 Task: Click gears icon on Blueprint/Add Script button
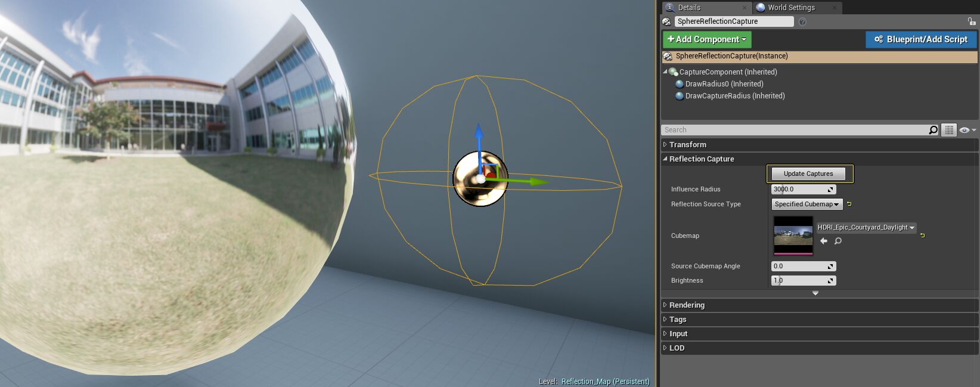coord(879,39)
